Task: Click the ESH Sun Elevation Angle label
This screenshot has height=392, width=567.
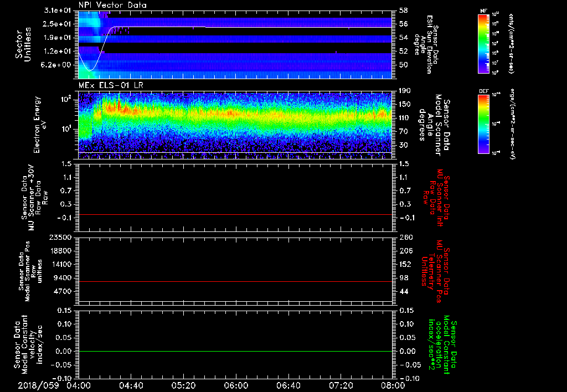Action: coord(430,45)
